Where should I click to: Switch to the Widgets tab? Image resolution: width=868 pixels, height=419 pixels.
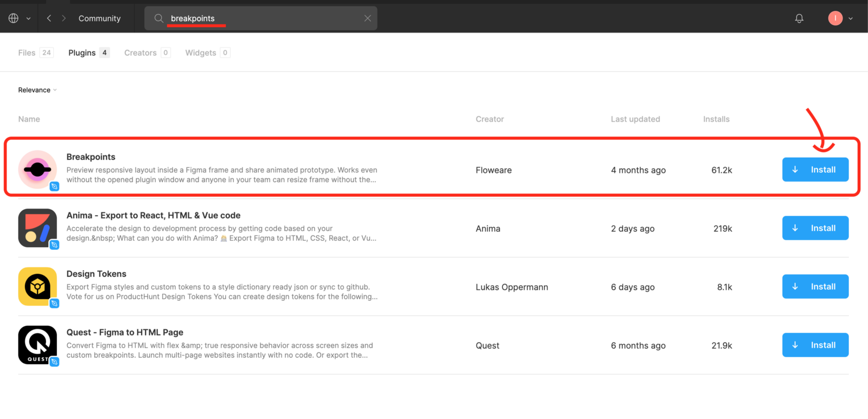pyautogui.click(x=208, y=53)
